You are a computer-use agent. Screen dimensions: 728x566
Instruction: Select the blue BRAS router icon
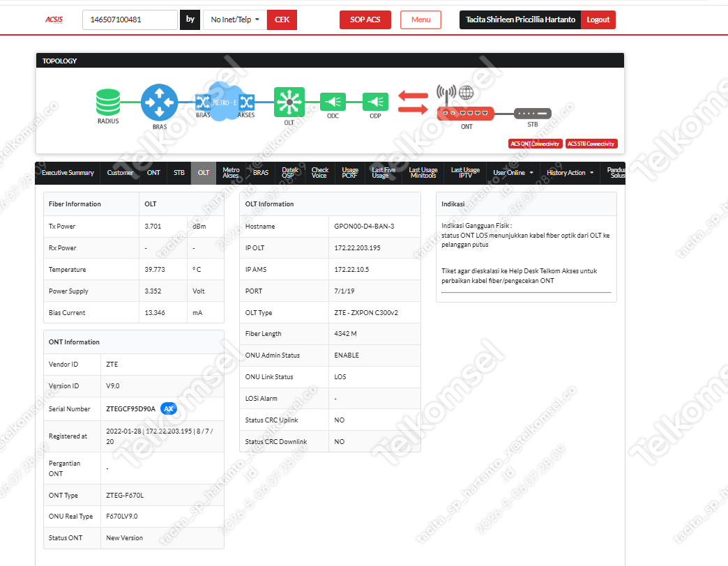pyautogui.click(x=159, y=102)
